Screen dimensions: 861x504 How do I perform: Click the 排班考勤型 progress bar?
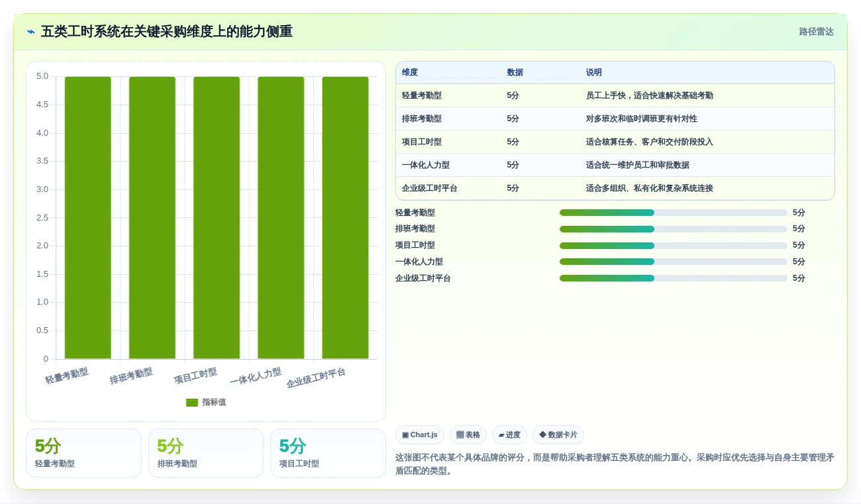point(674,229)
